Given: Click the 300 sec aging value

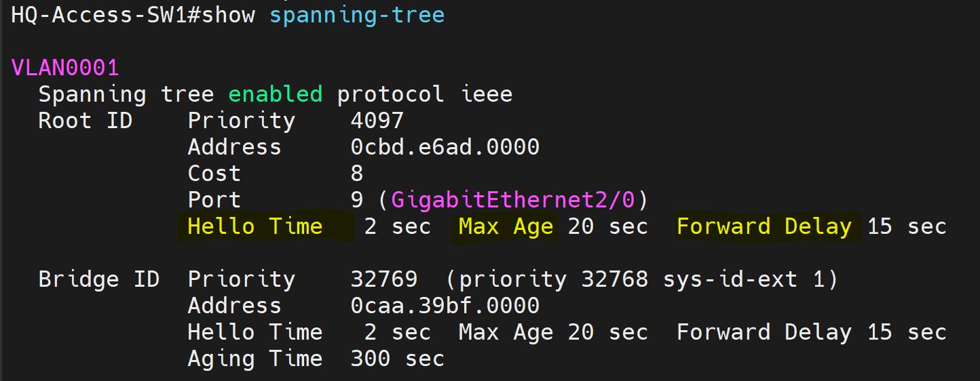Looking at the screenshot, I should [x=398, y=359].
